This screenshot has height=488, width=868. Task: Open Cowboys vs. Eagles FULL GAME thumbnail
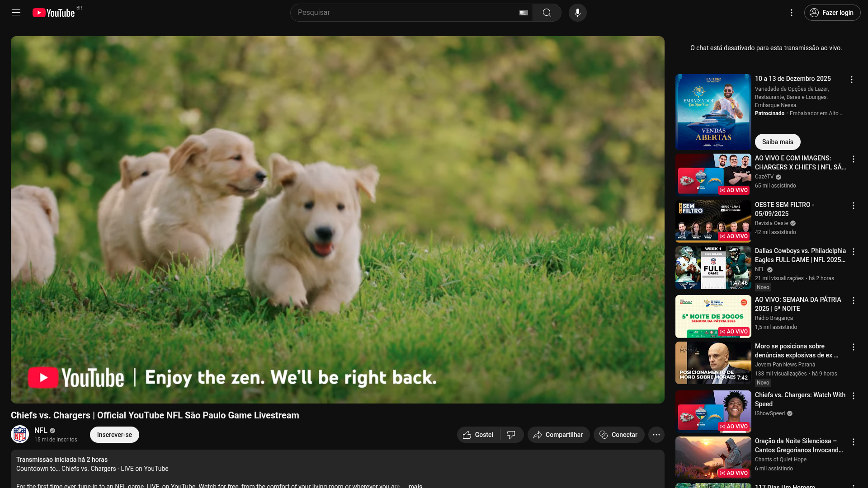coord(713,267)
